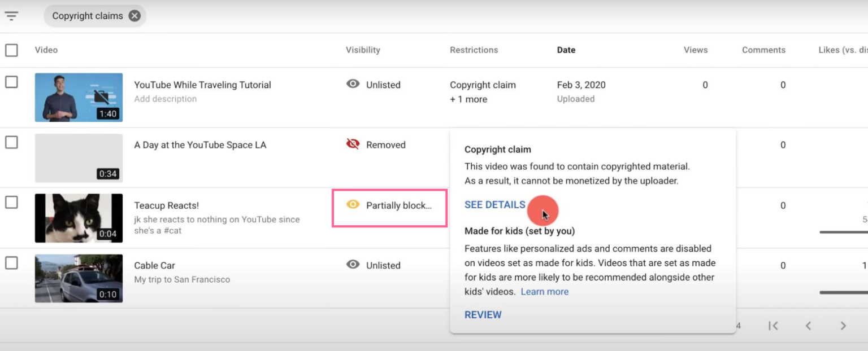Click REVIEW under made for kids section
The image size is (868, 351).
pos(483,314)
